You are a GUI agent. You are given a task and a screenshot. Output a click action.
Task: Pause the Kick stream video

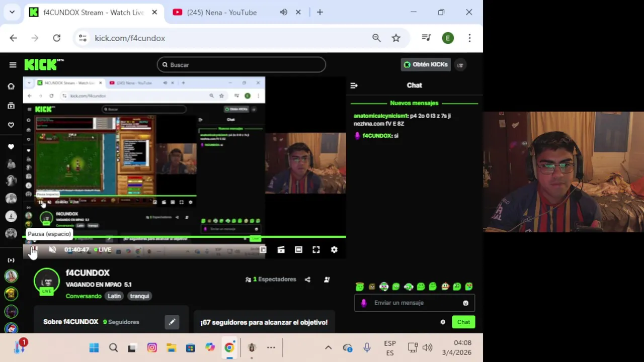click(34, 250)
